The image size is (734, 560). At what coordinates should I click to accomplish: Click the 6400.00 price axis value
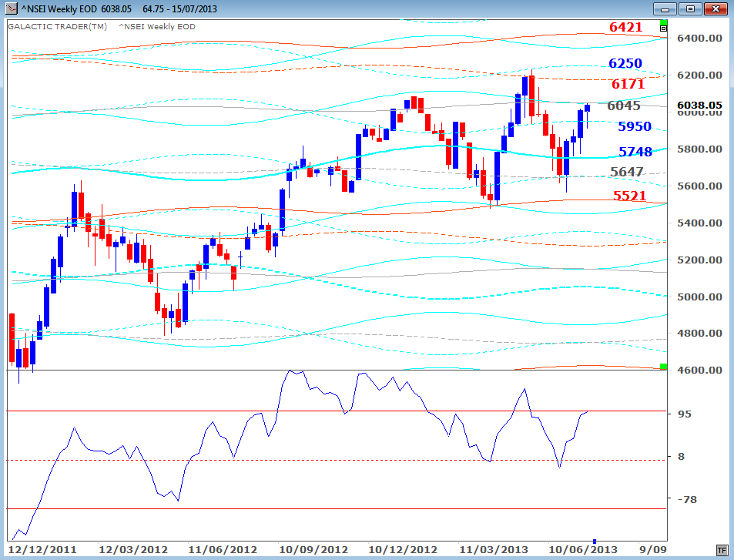tap(699, 38)
